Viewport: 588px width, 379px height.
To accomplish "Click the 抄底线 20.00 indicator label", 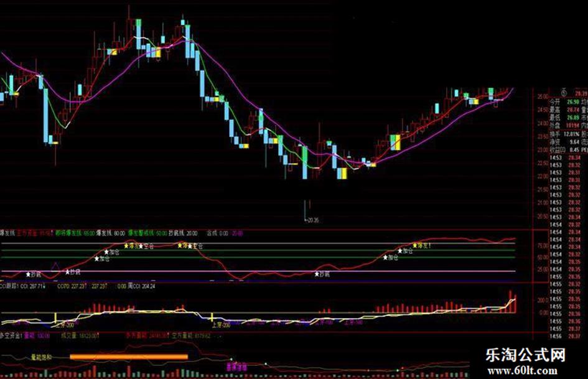I will point(183,233).
